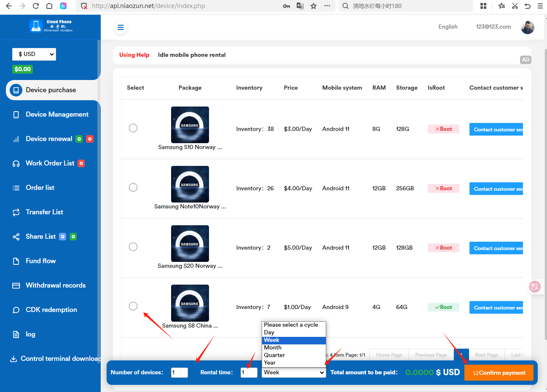Screen dimensions: 547x392
Task: Click the undo closed tab icon
Action: [x=528, y=6]
